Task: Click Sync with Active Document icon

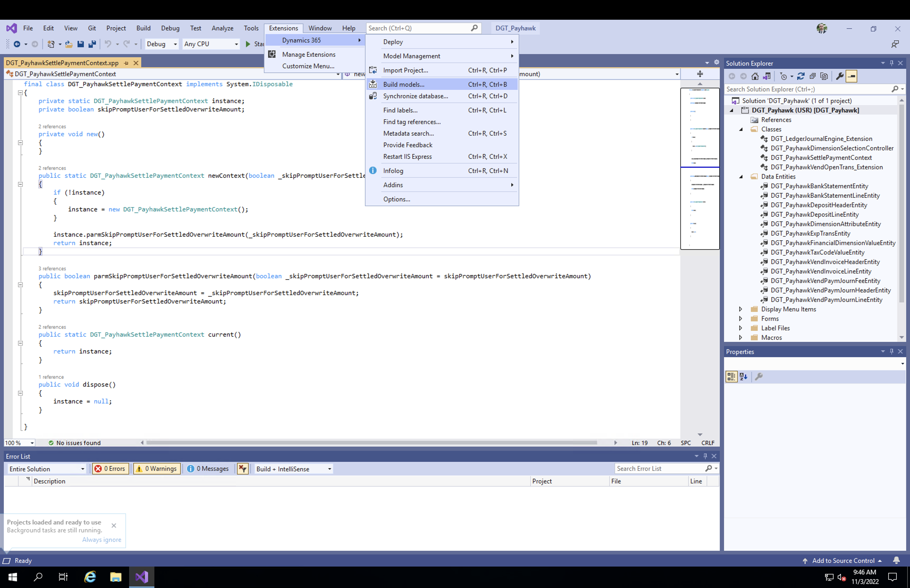Action: click(x=801, y=76)
